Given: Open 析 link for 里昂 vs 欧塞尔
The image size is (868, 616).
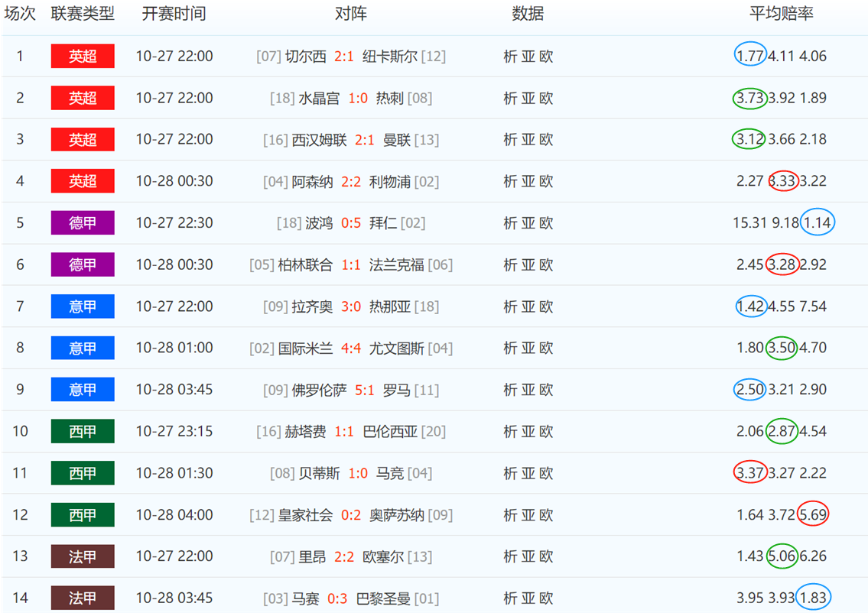Looking at the screenshot, I should tap(510, 556).
